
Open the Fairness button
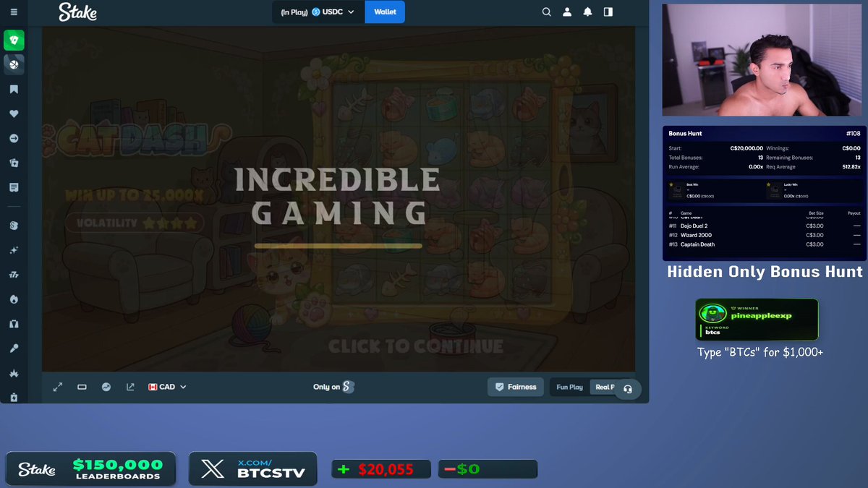[x=516, y=387]
